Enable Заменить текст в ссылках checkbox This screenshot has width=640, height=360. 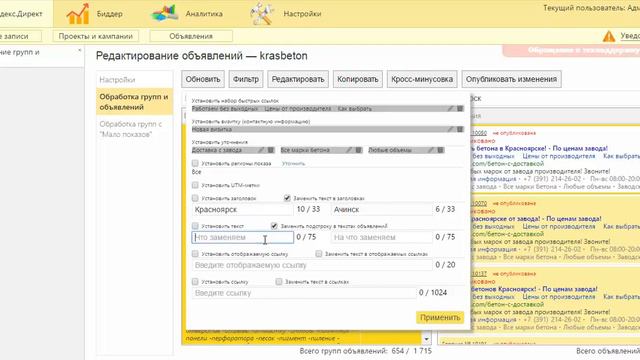pyautogui.click(x=279, y=282)
